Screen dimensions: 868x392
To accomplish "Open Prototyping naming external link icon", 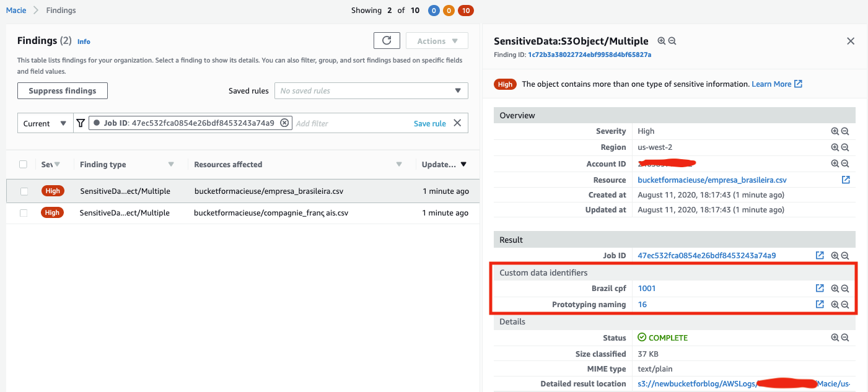I will coord(820,304).
